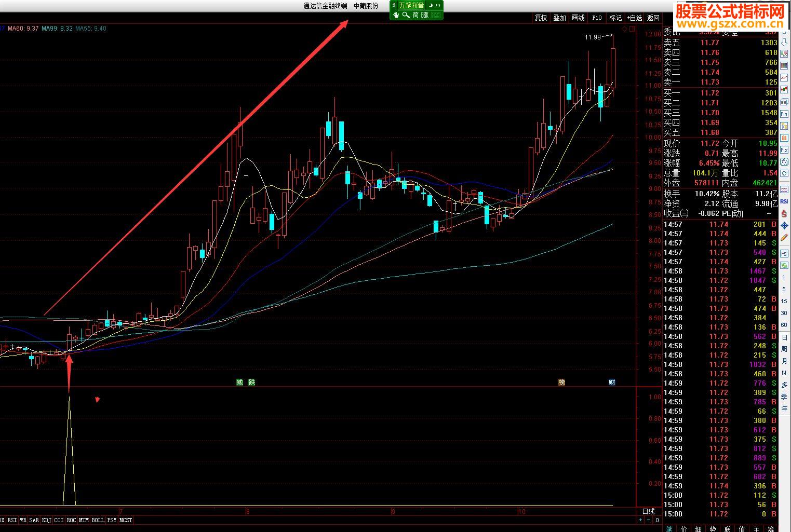Select the line trend chart icon in sidebar
Viewport: 791px width, 532px height.
point(784,77)
